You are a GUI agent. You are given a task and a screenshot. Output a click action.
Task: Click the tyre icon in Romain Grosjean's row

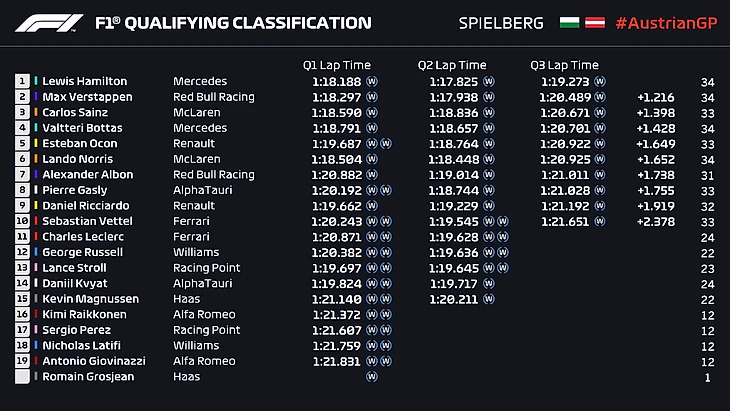(x=372, y=377)
